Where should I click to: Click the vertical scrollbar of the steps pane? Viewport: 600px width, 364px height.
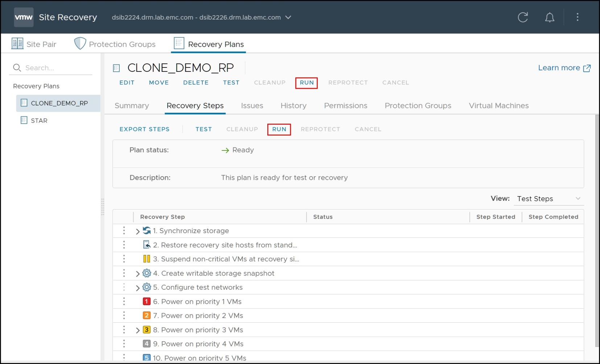tap(597, 231)
